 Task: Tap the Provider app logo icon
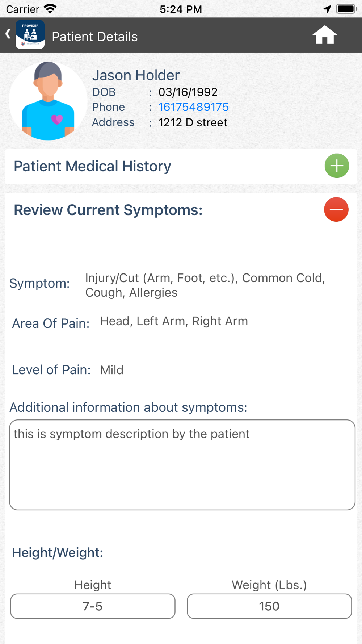[x=30, y=35]
